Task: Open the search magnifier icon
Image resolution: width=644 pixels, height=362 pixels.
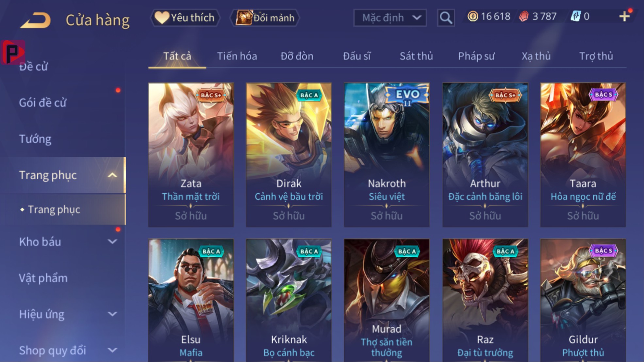Action: (446, 18)
